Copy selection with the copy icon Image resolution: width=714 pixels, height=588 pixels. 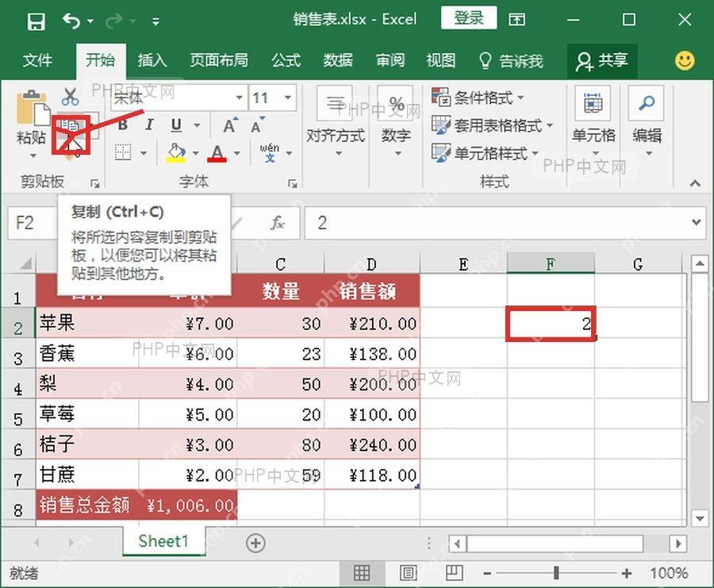(x=71, y=127)
